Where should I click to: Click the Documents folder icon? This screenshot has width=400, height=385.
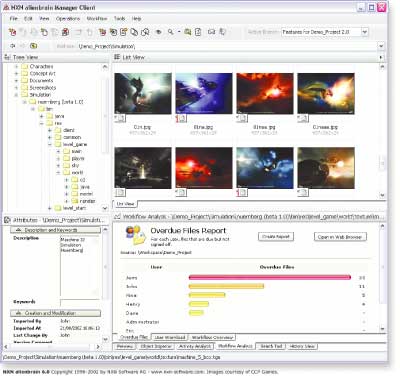click(24, 81)
